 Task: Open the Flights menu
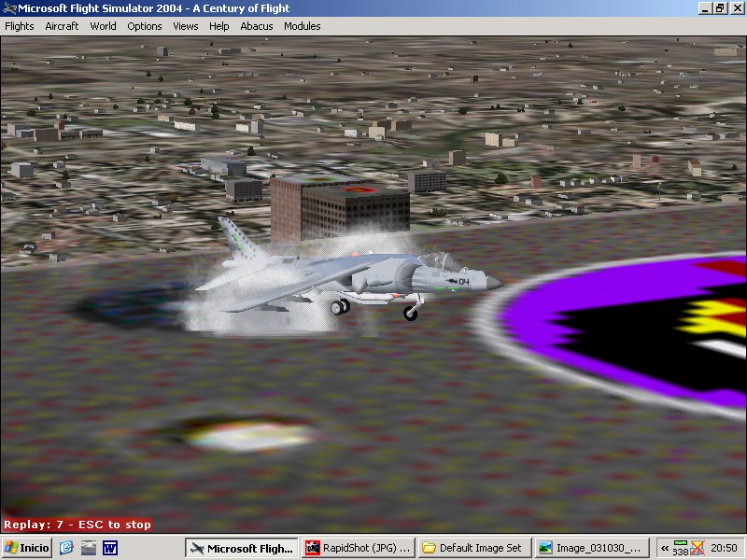point(19,26)
